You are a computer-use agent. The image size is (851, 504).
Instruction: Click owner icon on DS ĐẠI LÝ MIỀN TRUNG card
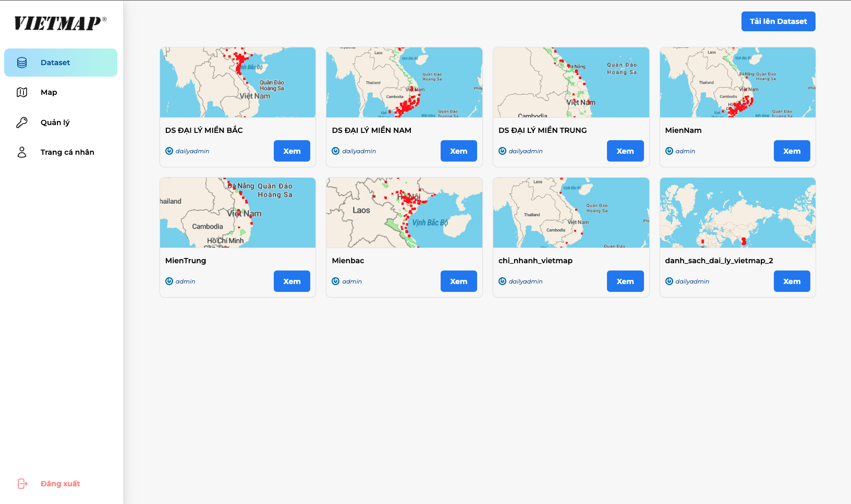click(x=503, y=151)
